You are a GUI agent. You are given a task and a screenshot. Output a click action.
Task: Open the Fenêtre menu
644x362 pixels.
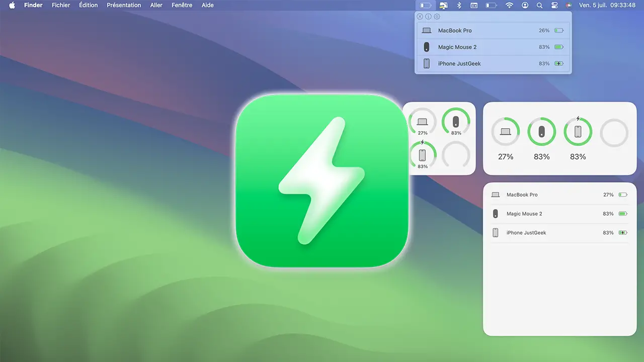182,5
